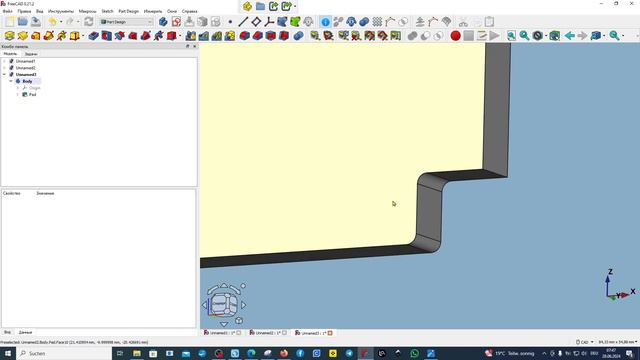This screenshot has width=640, height=360.
Task: Select the Mirrored pattern tool icon
Action: 191,36
